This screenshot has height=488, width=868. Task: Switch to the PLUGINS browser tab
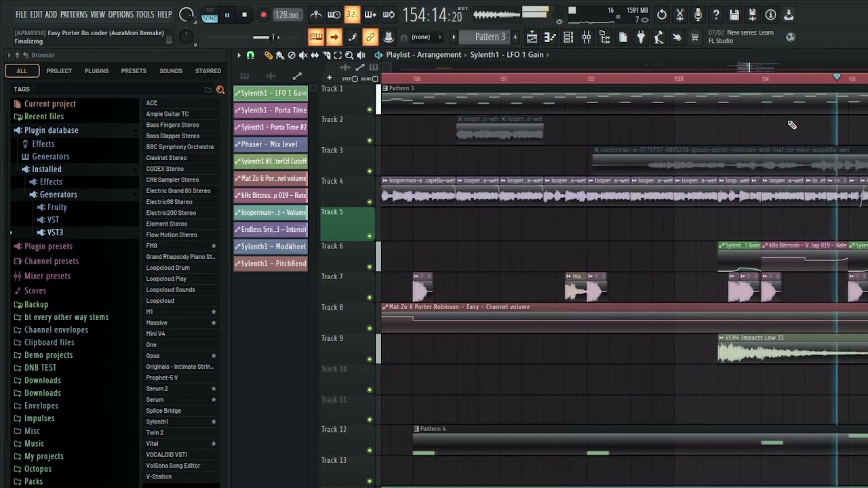(x=96, y=70)
